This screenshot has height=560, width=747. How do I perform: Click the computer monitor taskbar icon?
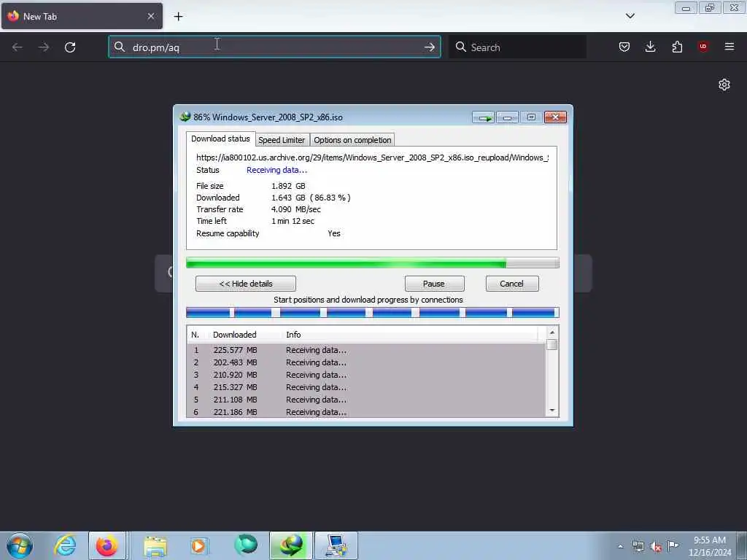click(336, 545)
